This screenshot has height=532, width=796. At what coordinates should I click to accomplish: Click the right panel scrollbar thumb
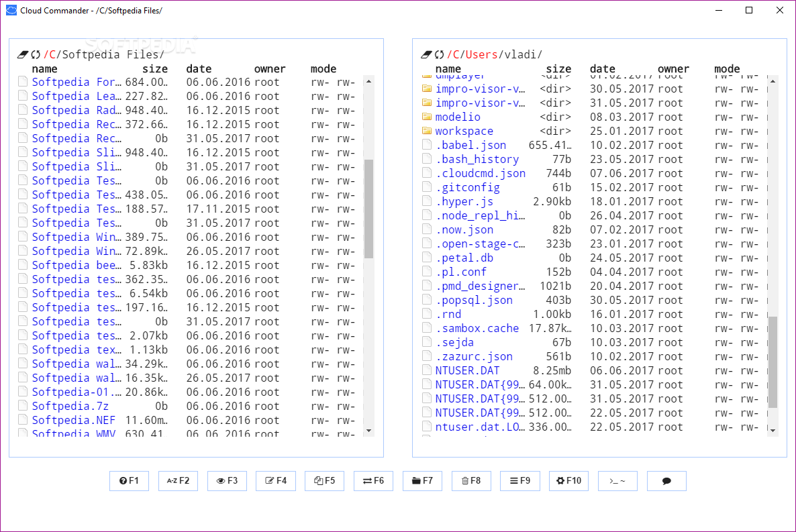click(773, 362)
